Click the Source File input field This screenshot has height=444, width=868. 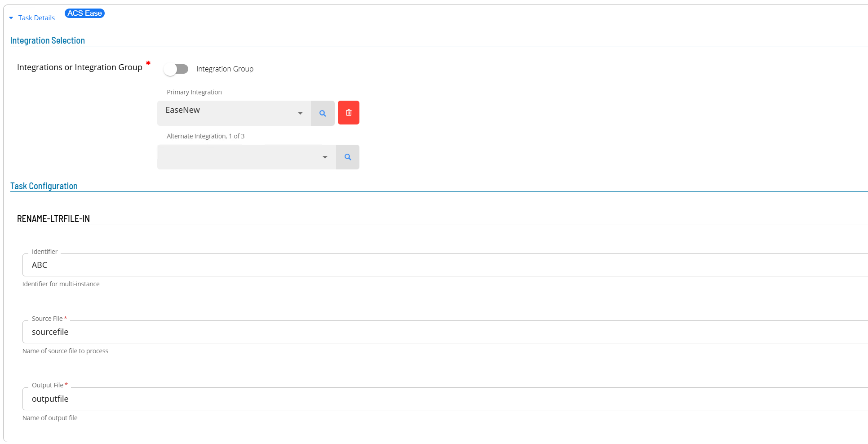point(445,332)
